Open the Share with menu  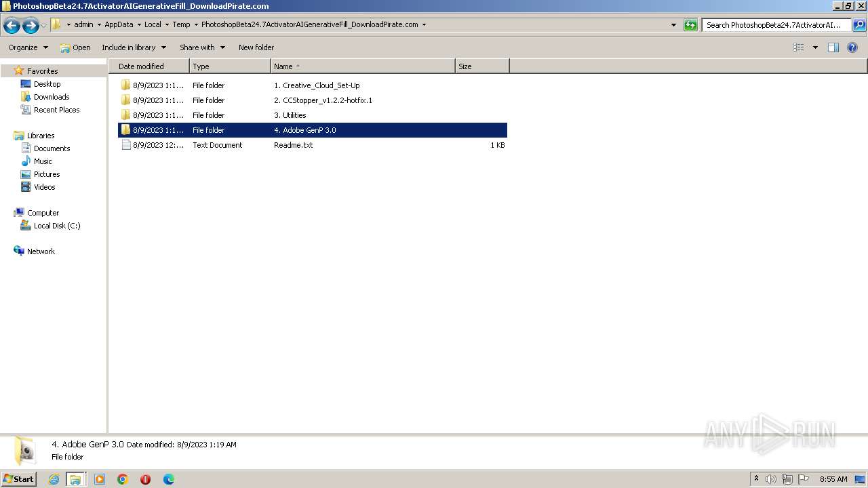[202, 47]
